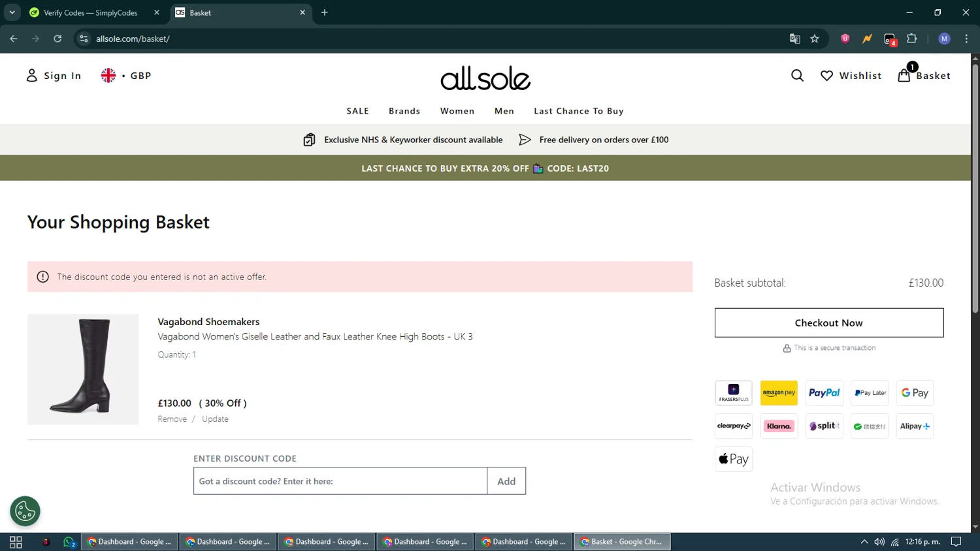Switch to Basket - Google Chrome taskbar window
Image resolution: width=980 pixels, height=551 pixels.
pyautogui.click(x=622, y=542)
